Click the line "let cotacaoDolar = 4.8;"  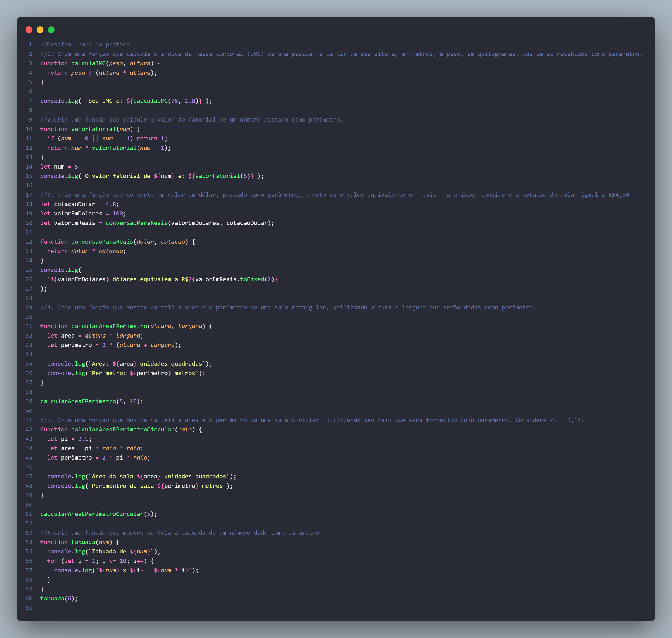coord(80,204)
